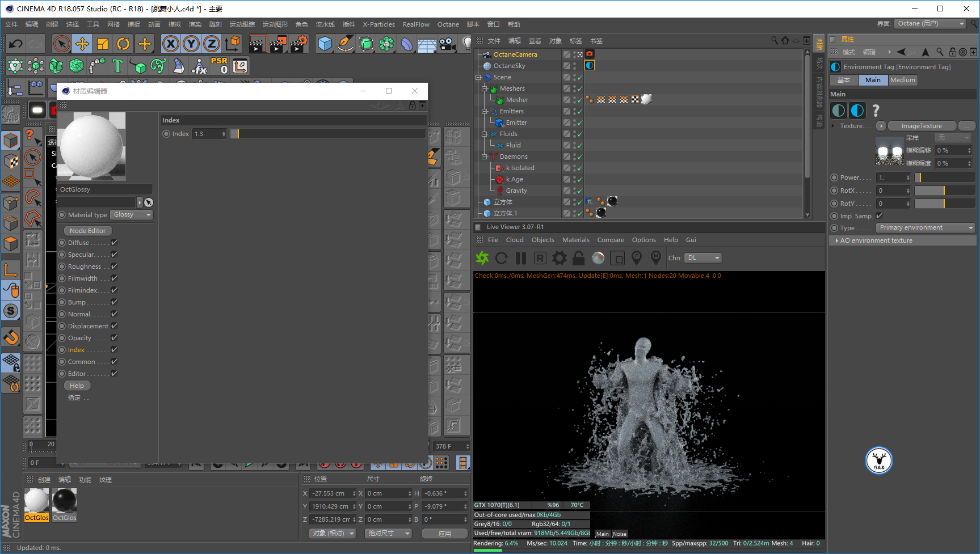Select the Move tool

[82, 44]
